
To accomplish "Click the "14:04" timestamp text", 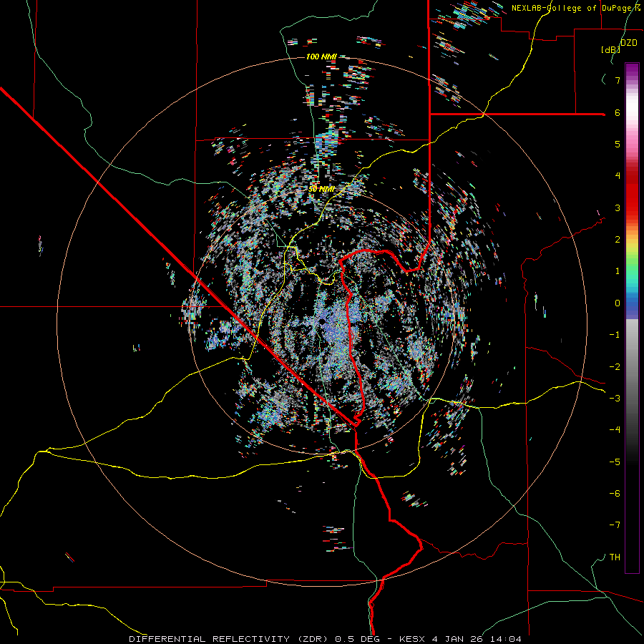I will point(506,639).
